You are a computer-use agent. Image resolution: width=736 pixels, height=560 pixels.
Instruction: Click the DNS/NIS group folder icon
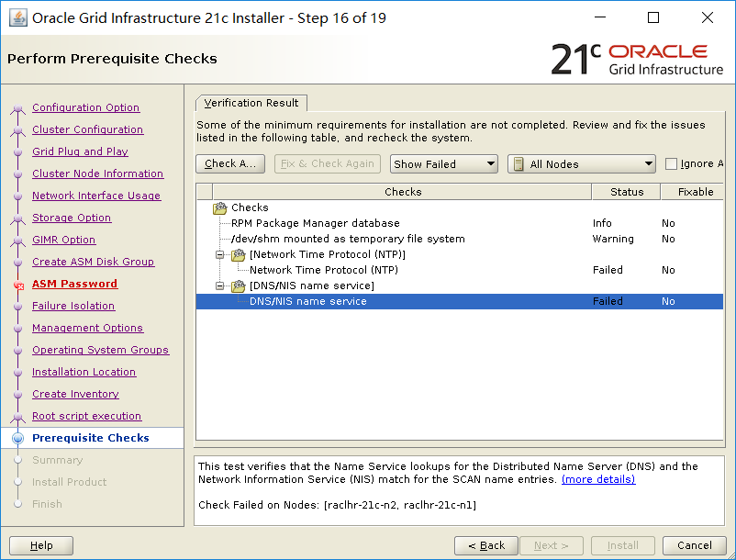pos(238,286)
